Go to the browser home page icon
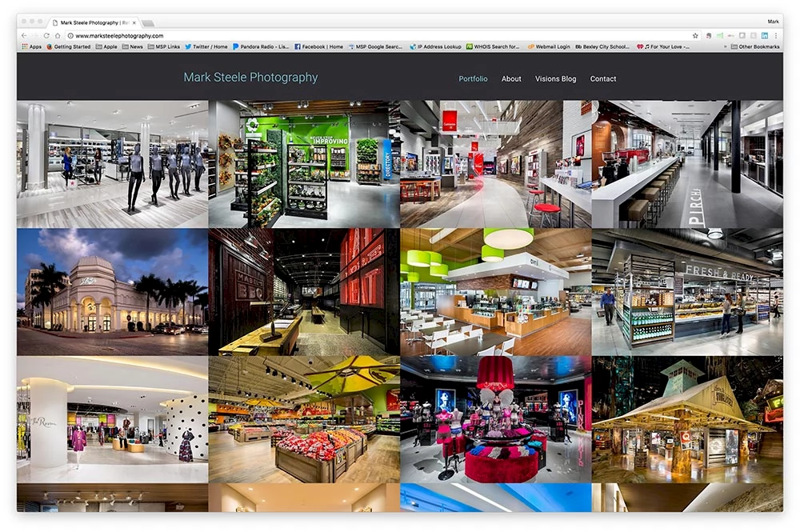Screen dimensions: 800x532 [x=58, y=36]
